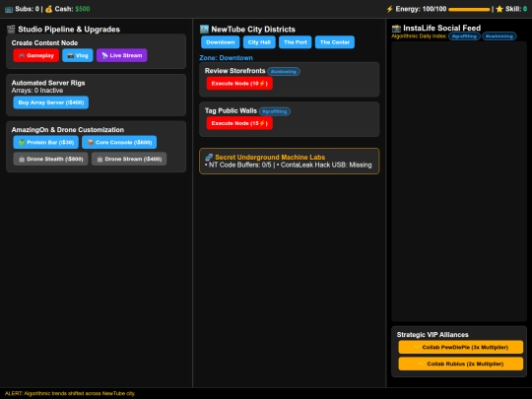Open the City Hall district tab
The height and width of the screenshot is (399, 532).
pos(259,42)
